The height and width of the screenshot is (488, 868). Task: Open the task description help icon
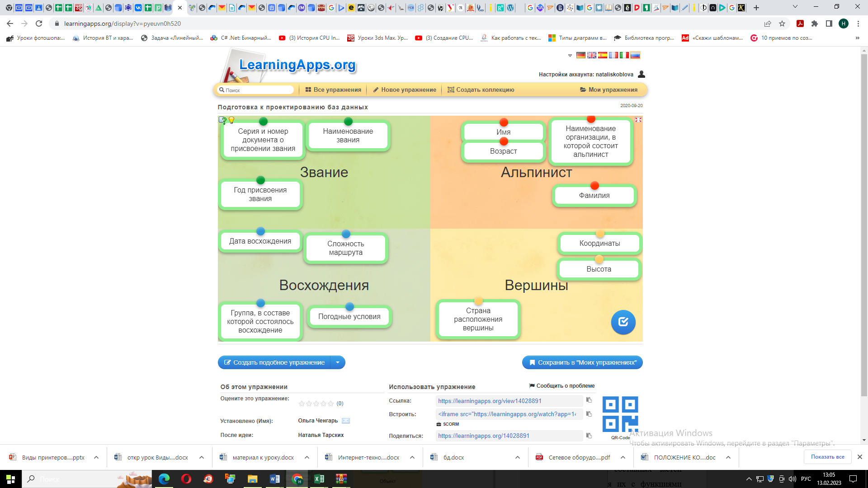click(222, 120)
